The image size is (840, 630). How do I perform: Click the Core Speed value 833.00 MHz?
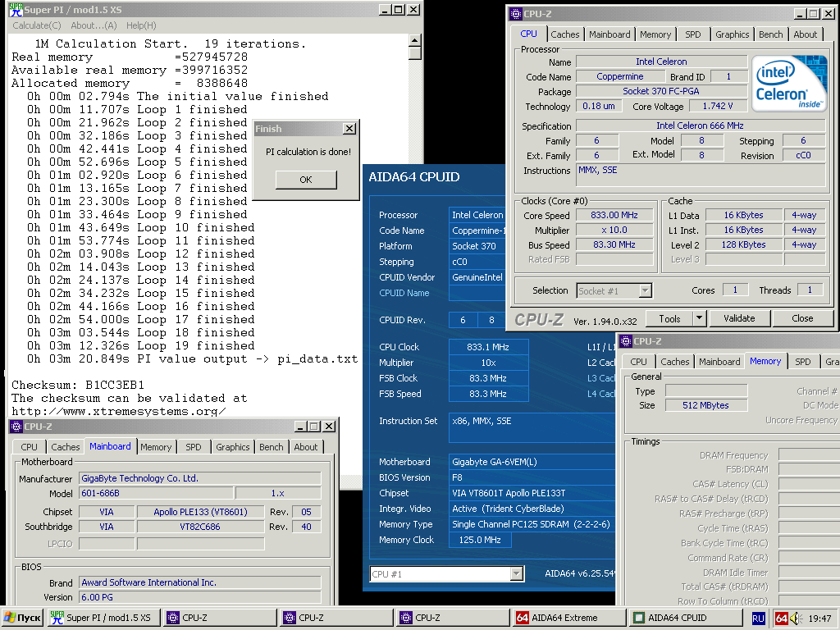click(x=614, y=215)
